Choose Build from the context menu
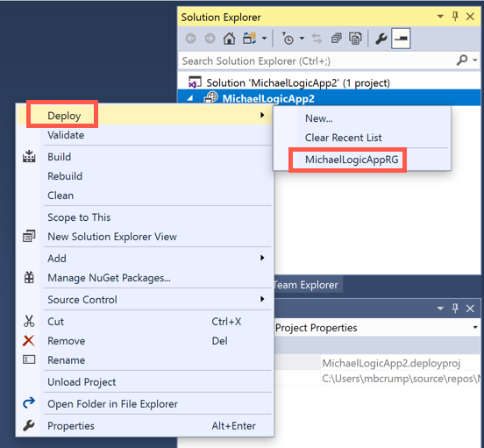Viewport: 484px width, 448px height. tap(145, 157)
